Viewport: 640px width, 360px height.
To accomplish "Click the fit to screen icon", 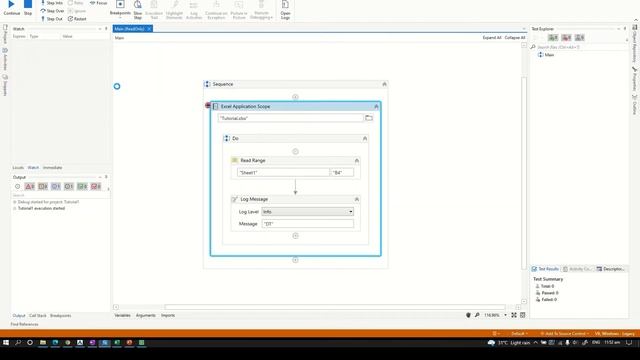I will click(x=514, y=315).
